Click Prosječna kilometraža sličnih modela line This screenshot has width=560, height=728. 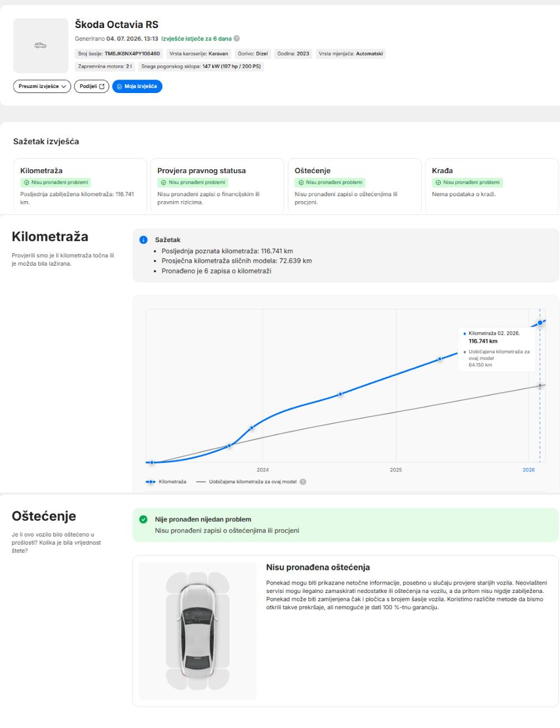click(237, 261)
